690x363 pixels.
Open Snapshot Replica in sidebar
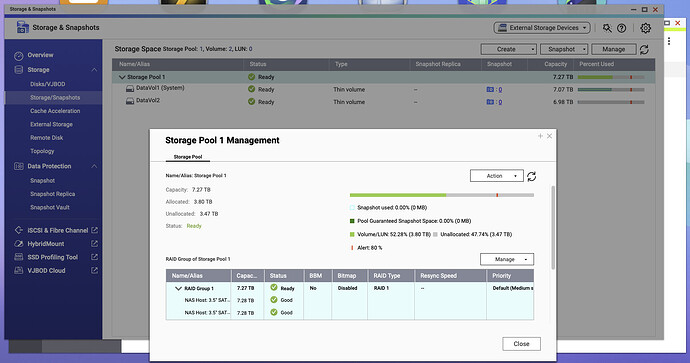point(52,194)
